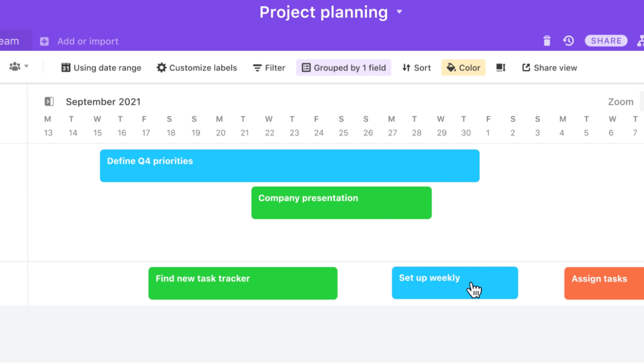Click the plus icon beside Add or import
The height and width of the screenshot is (363, 644).
(44, 41)
